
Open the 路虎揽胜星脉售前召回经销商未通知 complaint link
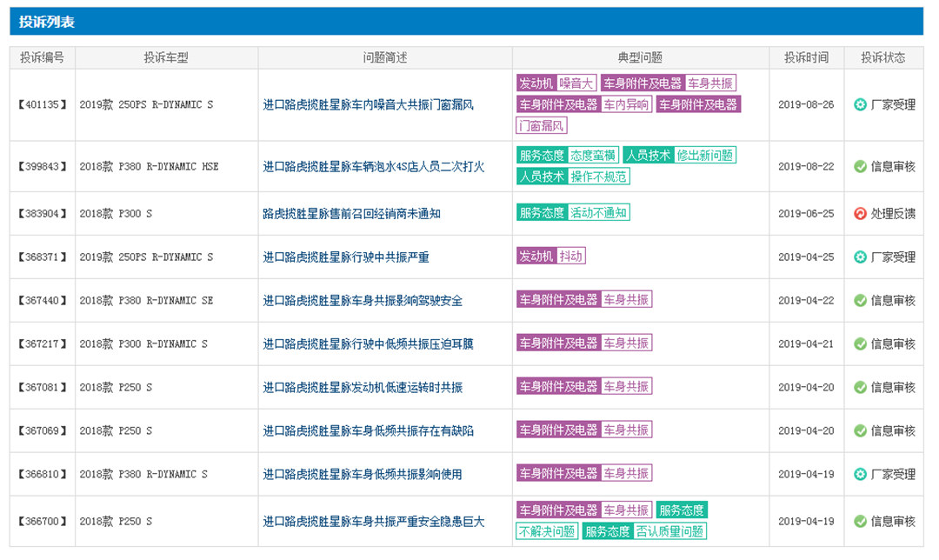[351, 214]
